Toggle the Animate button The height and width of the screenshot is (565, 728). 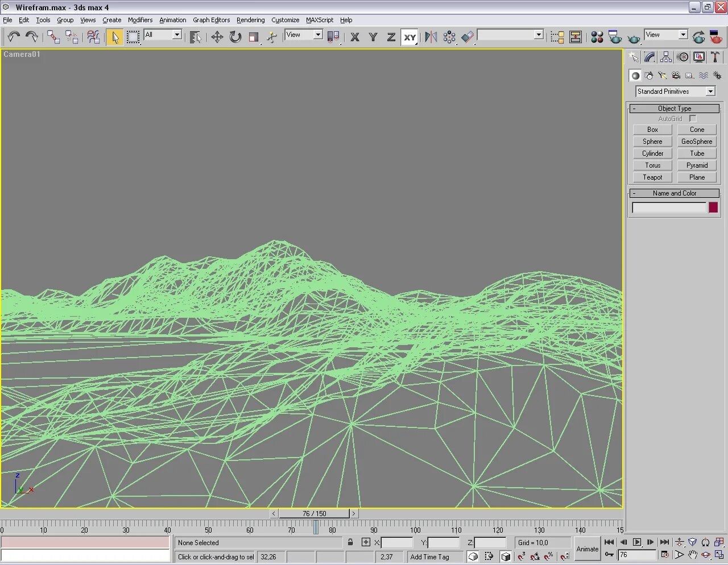click(x=588, y=549)
